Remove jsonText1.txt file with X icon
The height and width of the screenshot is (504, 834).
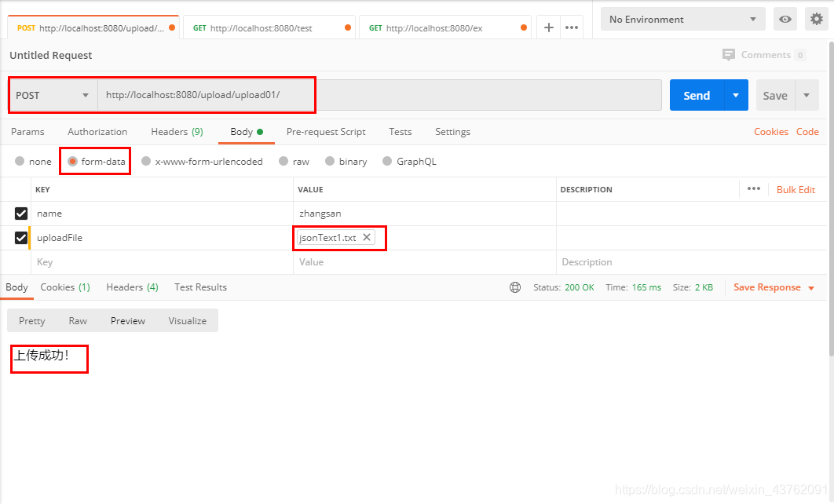367,237
